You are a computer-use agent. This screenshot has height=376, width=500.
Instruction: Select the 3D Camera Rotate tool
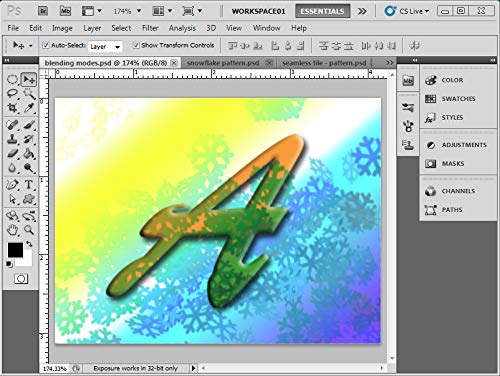(29, 216)
